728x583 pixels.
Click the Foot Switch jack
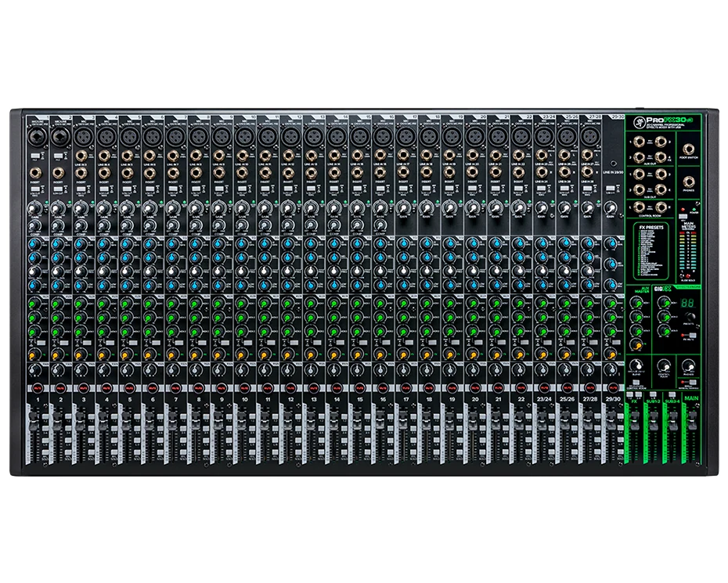689,149
